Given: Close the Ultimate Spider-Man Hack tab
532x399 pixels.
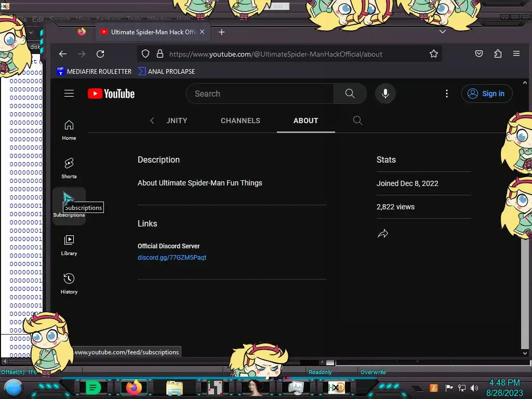Looking at the screenshot, I should (x=202, y=32).
